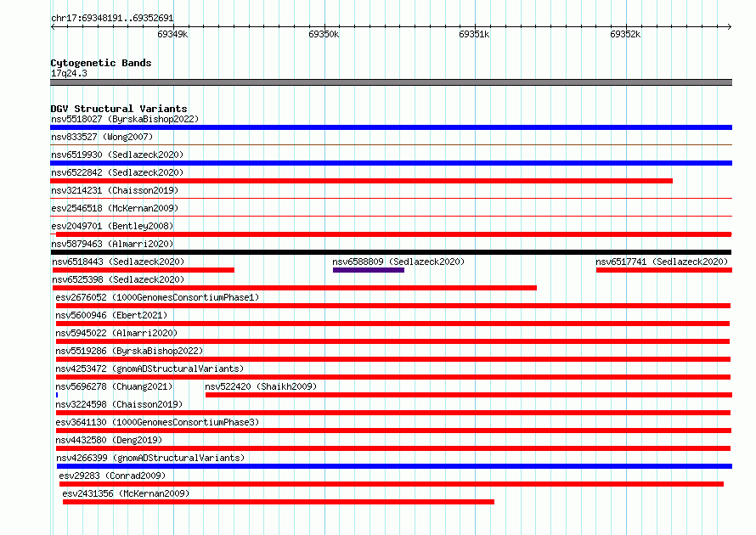
Task: Select the red bar under nsv522420
Action: pos(469,395)
